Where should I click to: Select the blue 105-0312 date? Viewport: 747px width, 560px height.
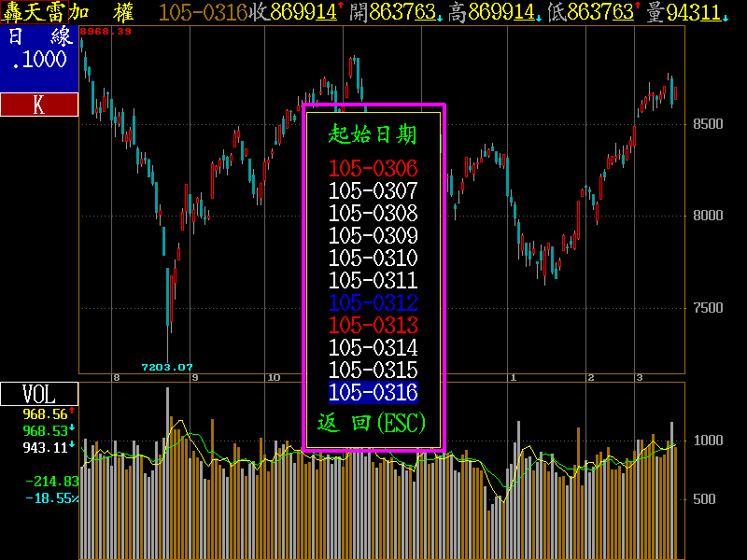tap(373, 303)
